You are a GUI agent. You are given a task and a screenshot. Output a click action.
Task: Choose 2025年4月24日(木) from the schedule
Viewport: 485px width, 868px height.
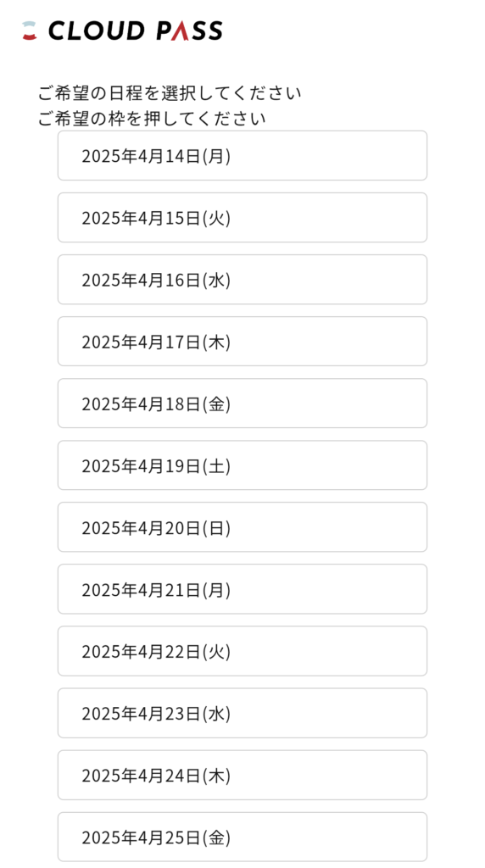(x=242, y=775)
